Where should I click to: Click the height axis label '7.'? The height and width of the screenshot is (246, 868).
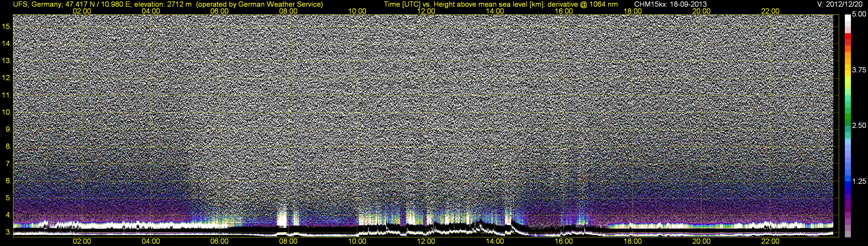click(8, 164)
